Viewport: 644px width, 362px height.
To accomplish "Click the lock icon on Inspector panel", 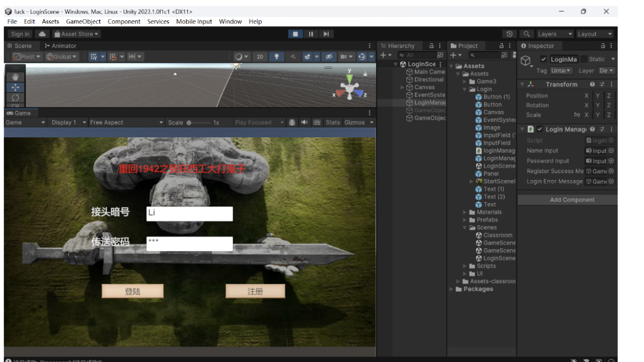I will coord(603,46).
